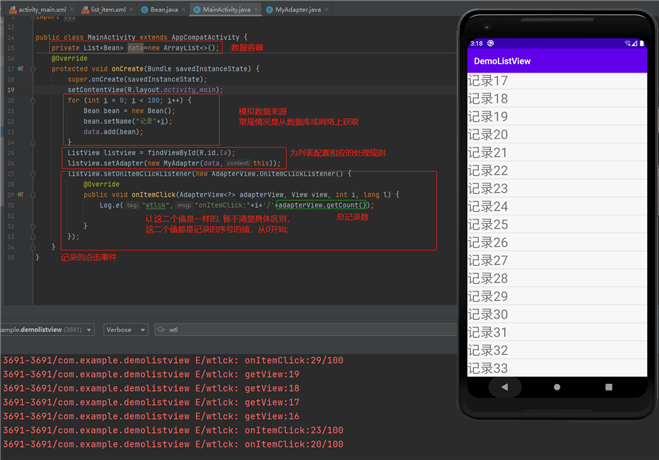Click log line getView:18

tap(151, 388)
